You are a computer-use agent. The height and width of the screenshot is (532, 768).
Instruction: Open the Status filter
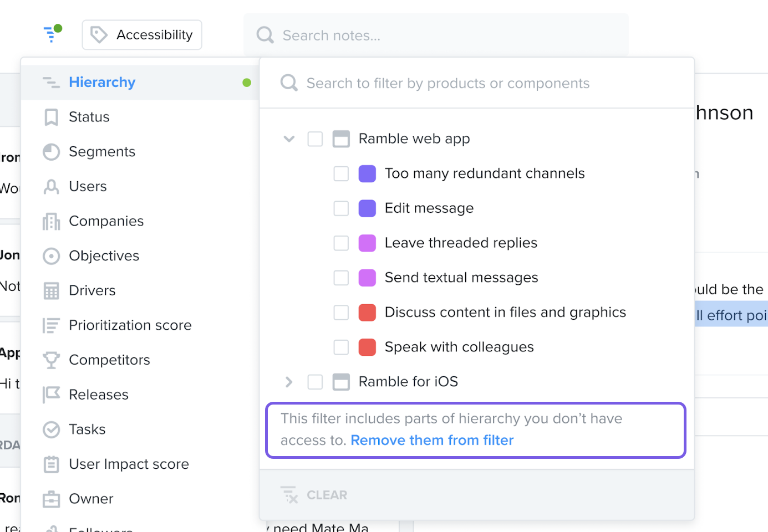point(140,117)
